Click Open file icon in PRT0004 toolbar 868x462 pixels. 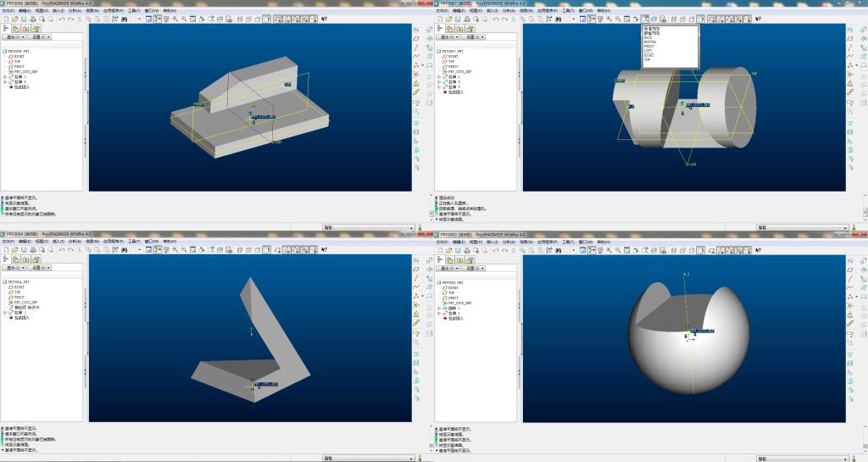coord(14,249)
